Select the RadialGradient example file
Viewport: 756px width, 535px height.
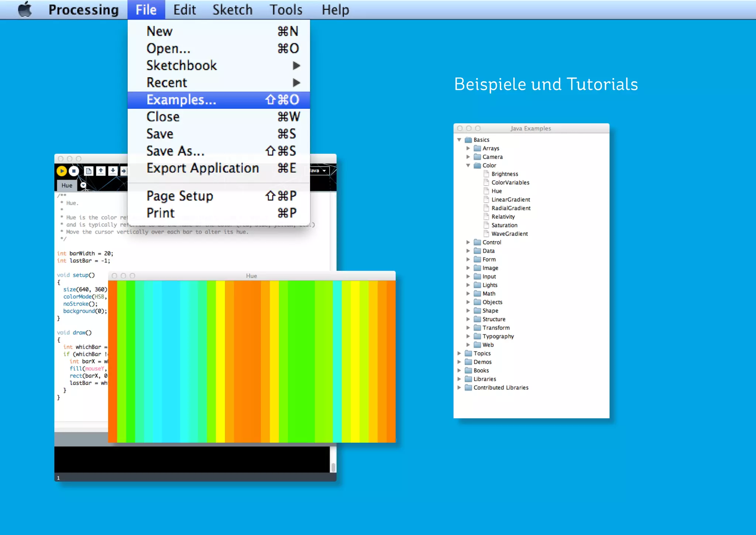click(x=507, y=208)
